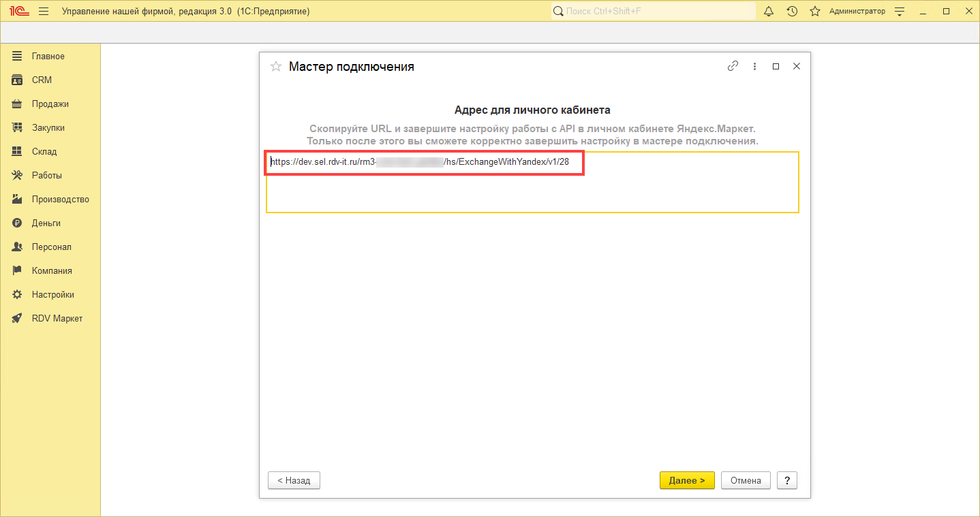Open the Закупки section
This screenshot has height=517, width=980.
(x=50, y=128)
